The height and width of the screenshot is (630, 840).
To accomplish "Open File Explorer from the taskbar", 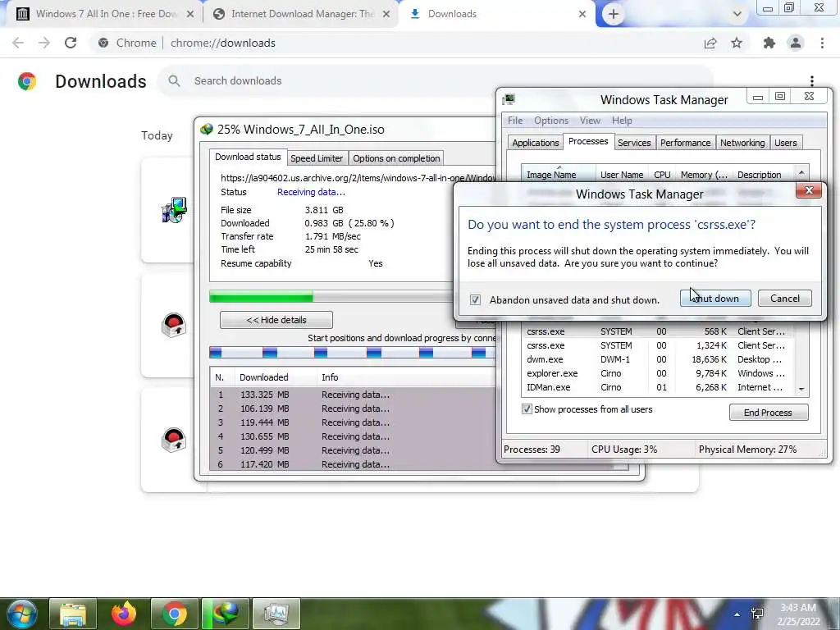I will coord(73,614).
